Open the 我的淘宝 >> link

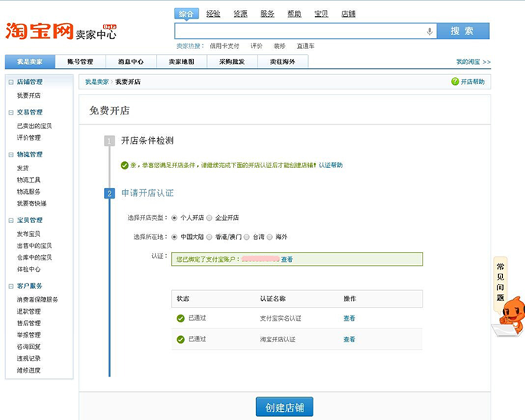click(x=474, y=62)
